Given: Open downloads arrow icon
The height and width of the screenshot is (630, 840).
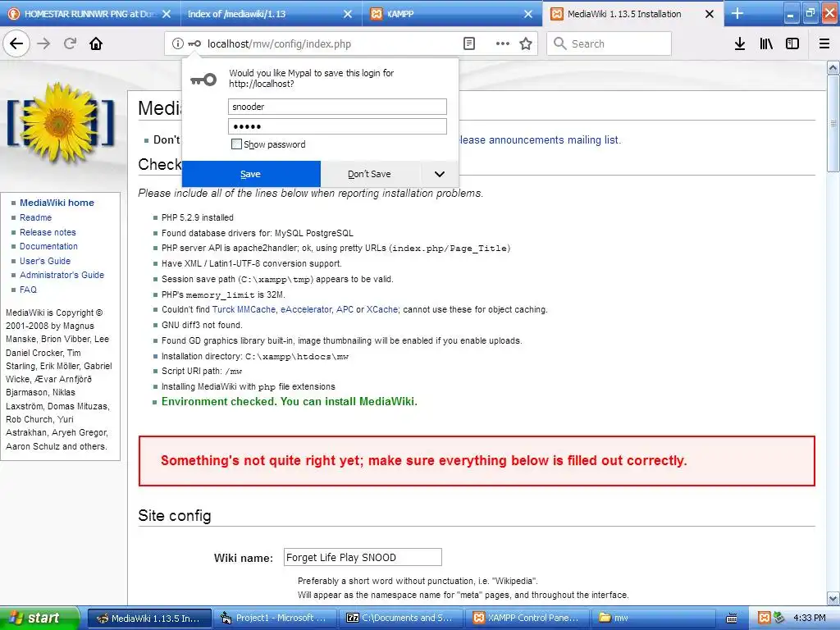Looking at the screenshot, I should click(740, 44).
